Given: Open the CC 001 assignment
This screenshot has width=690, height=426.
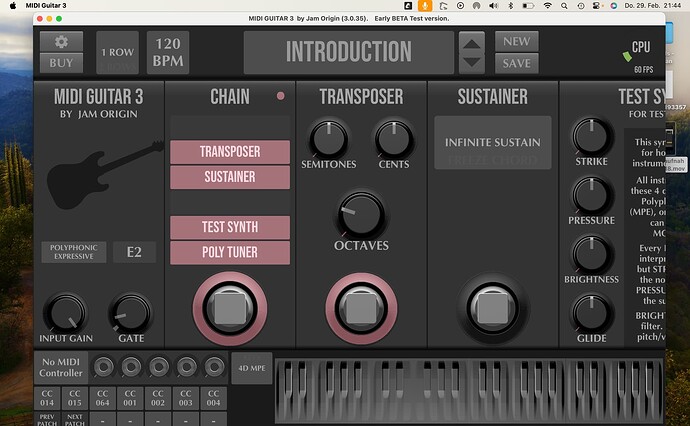Looking at the screenshot, I should click(x=130, y=398).
